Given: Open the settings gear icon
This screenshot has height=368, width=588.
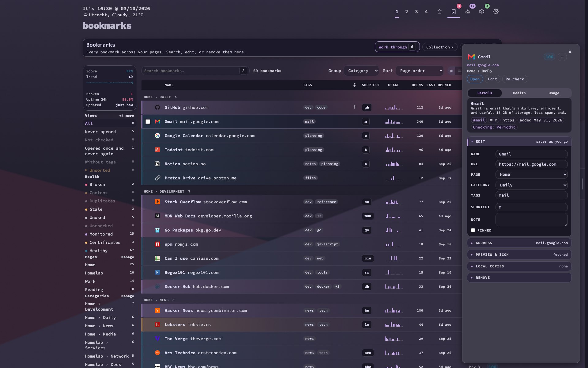Looking at the screenshot, I should [496, 11].
